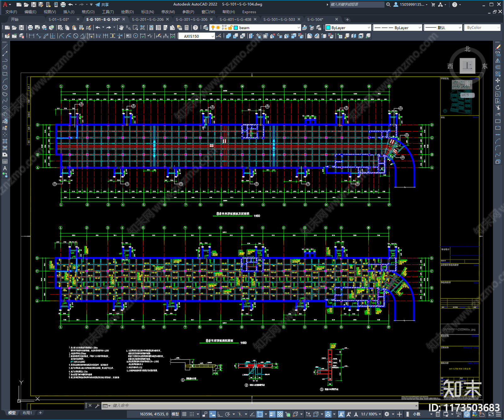Click the Plot (print) icon in toolbar

pyautogui.click(x=30, y=28)
